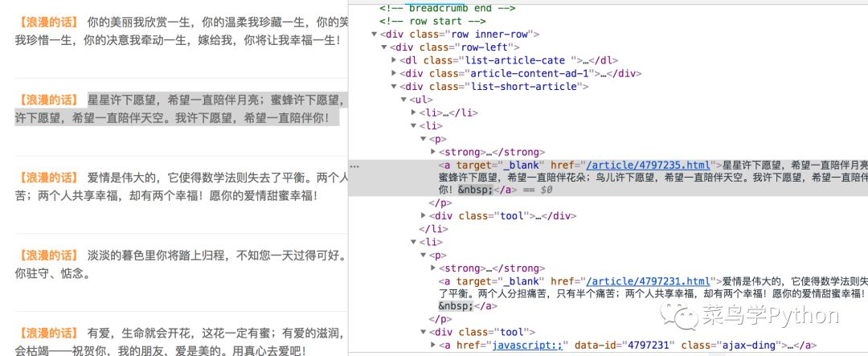868x356 pixels.
Task: Collapse the ul node in the DOM tree
Action: click(404, 100)
